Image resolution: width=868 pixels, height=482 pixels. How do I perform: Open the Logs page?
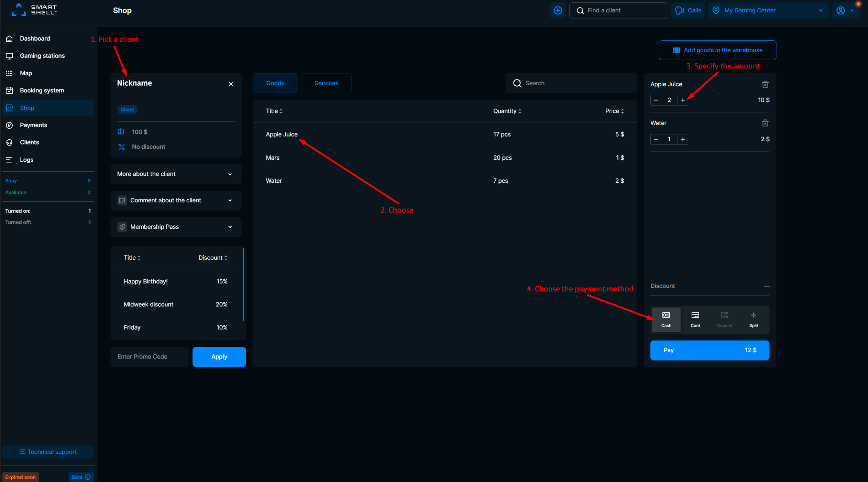coord(26,160)
